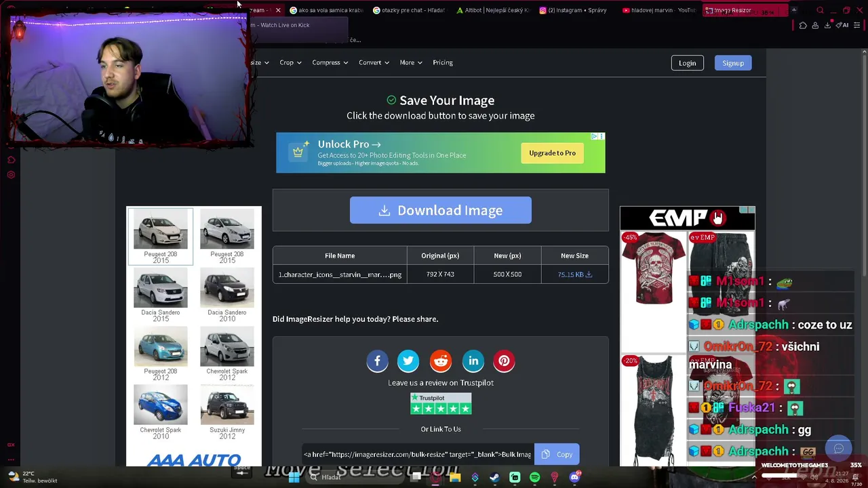Screen dimensions: 868x488
Task: Open Steam from the taskbar
Action: tap(495, 477)
